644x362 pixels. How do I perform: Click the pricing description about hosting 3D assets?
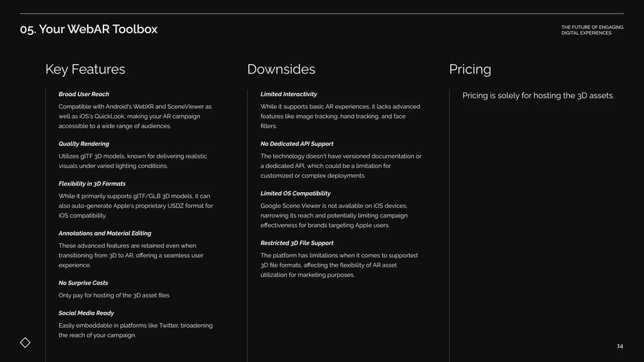[x=538, y=96]
